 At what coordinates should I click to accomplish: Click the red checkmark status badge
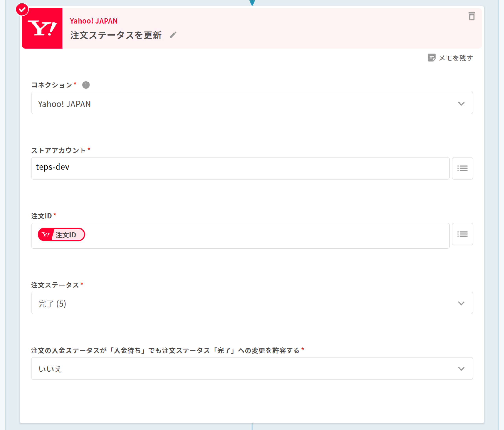point(22,10)
